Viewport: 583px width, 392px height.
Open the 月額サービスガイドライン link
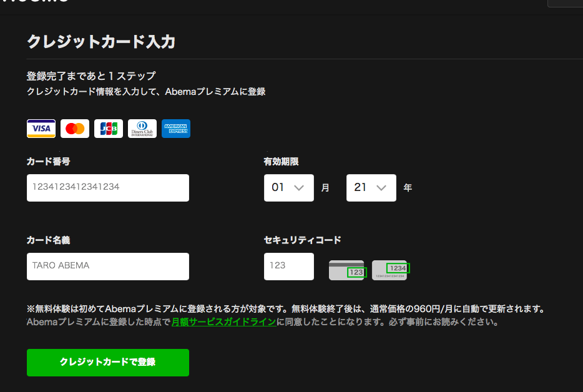tap(224, 321)
